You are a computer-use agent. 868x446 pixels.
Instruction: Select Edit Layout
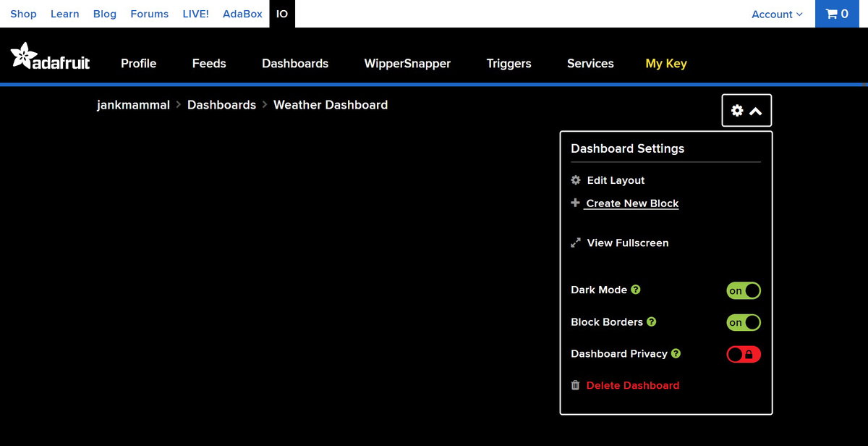point(616,180)
